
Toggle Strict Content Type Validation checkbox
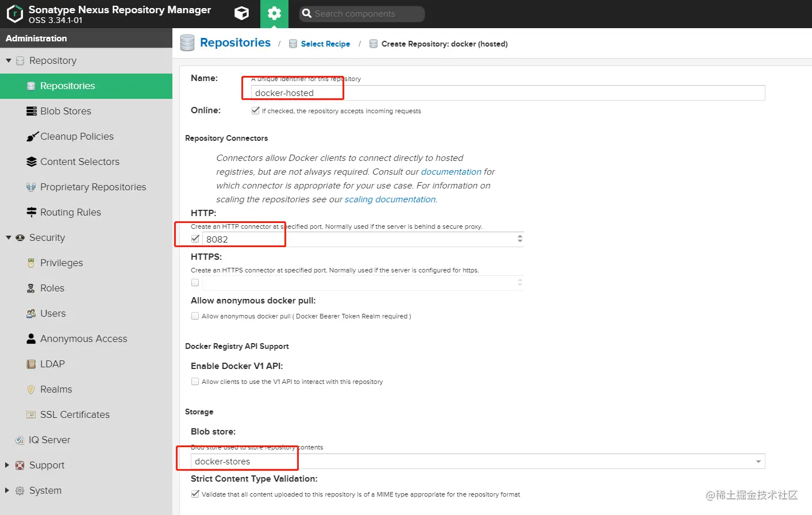pyautogui.click(x=195, y=494)
